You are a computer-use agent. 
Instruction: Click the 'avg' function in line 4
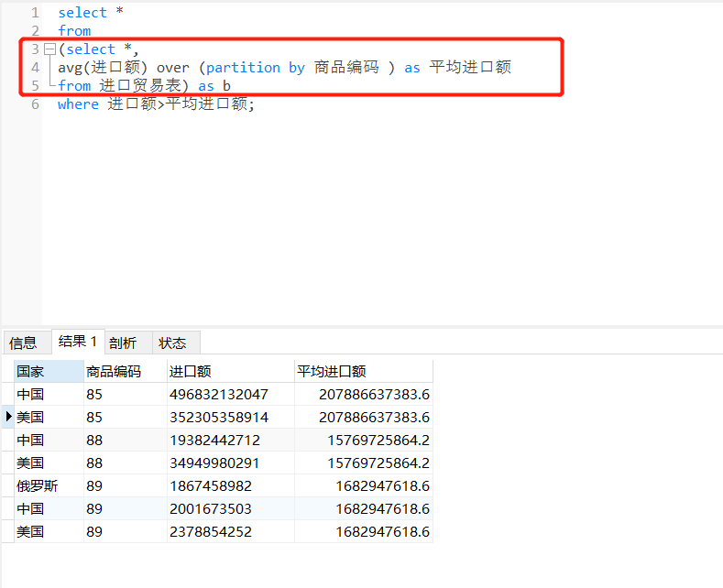point(70,68)
